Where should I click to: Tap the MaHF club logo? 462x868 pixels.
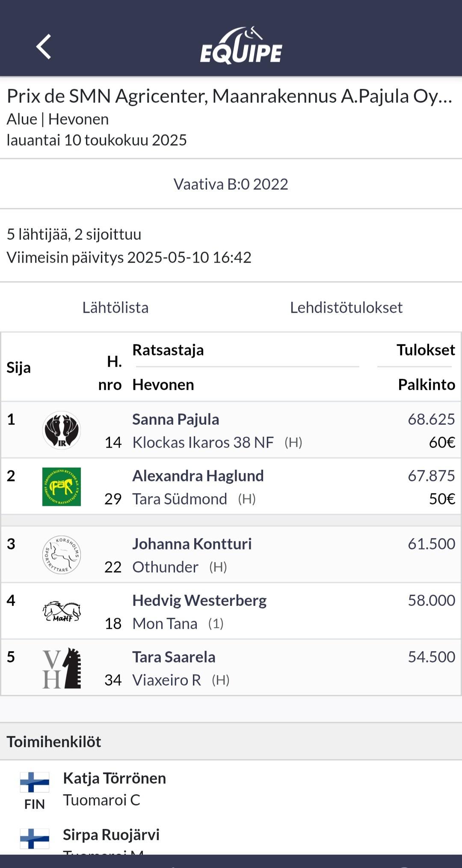62,611
